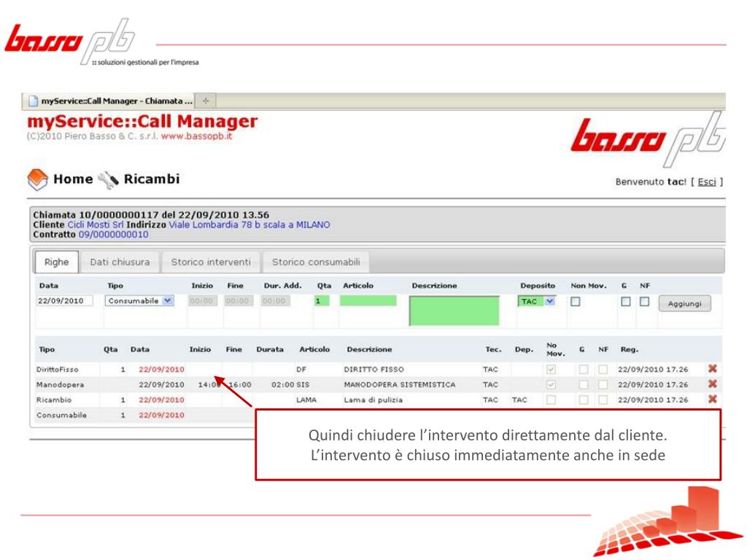Toggle G checkbox on DirittoFisso row

coord(584,369)
